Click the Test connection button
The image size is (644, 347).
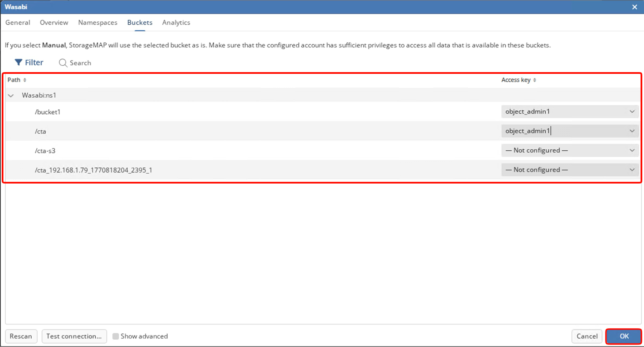click(74, 336)
